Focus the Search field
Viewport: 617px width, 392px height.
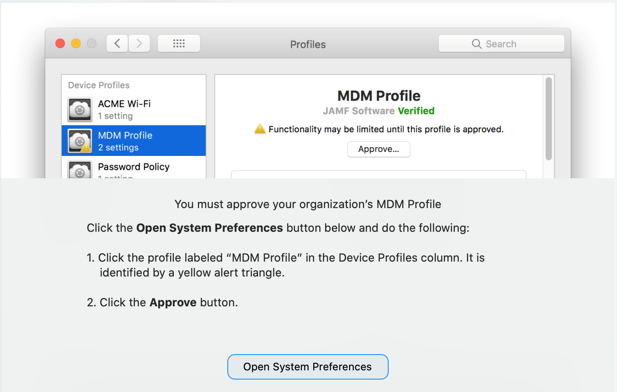click(x=501, y=44)
